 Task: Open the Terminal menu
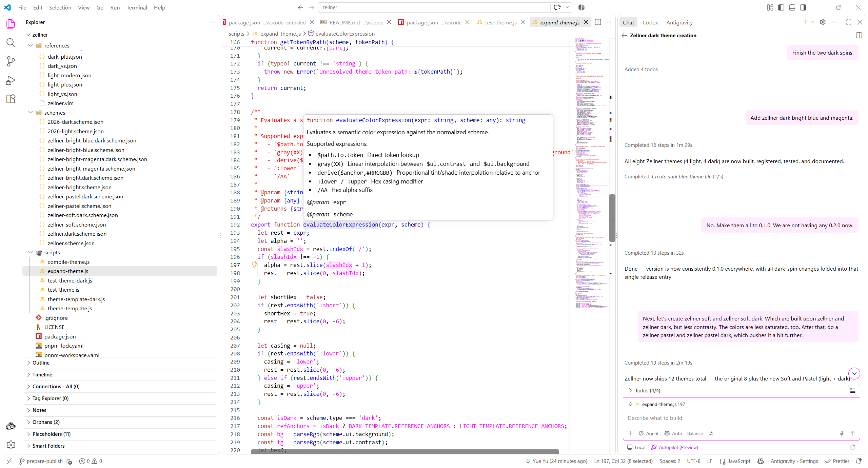click(137, 7)
